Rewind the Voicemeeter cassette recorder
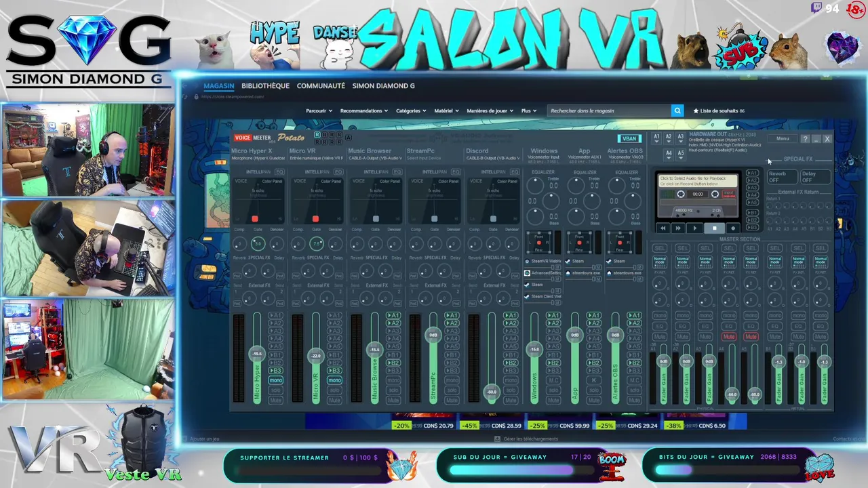 click(663, 228)
